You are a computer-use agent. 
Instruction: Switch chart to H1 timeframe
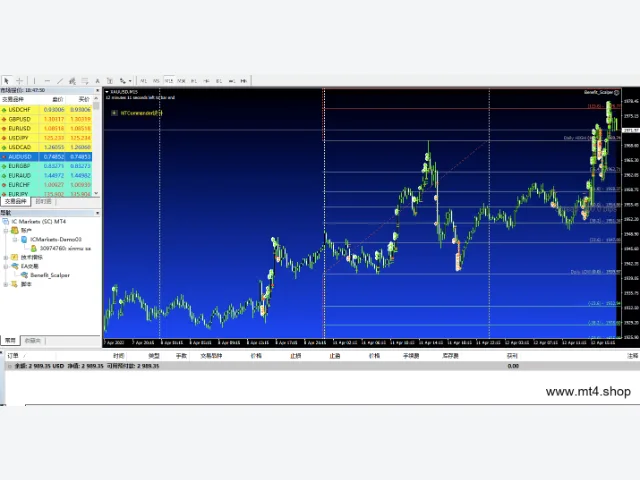tap(194, 81)
